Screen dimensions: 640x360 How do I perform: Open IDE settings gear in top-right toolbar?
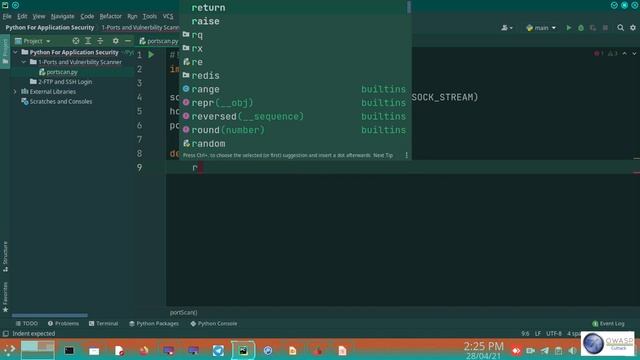click(633, 28)
